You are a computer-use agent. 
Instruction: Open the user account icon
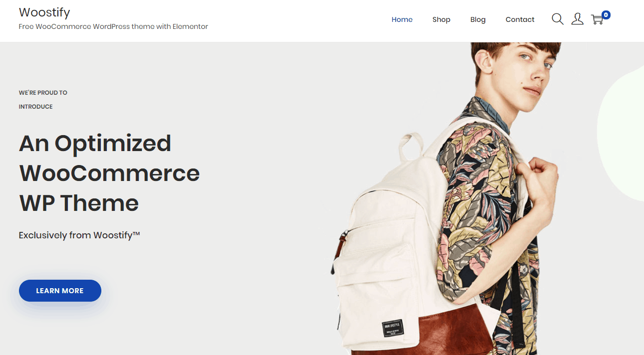pyautogui.click(x=577, y=19)
